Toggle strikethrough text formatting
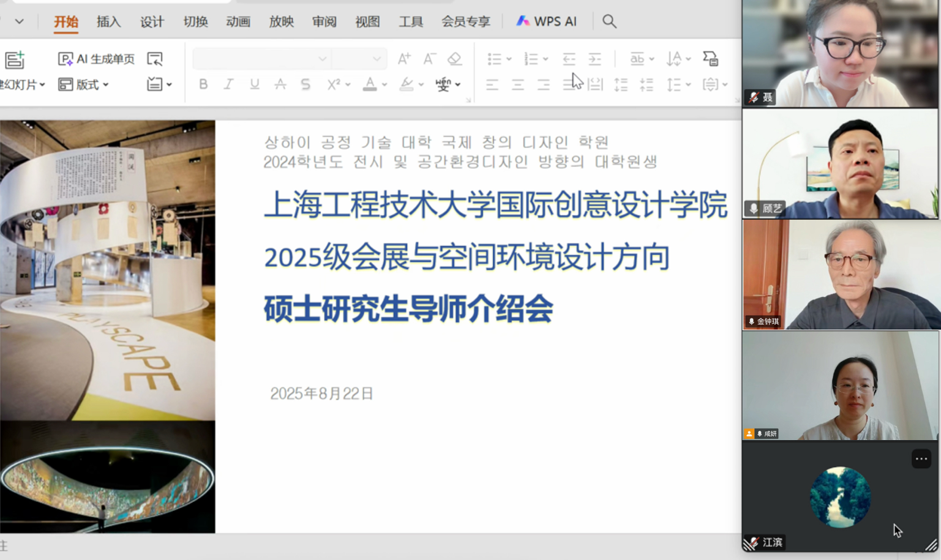Screen dimensions: 941x560 (x=280, y=84)
